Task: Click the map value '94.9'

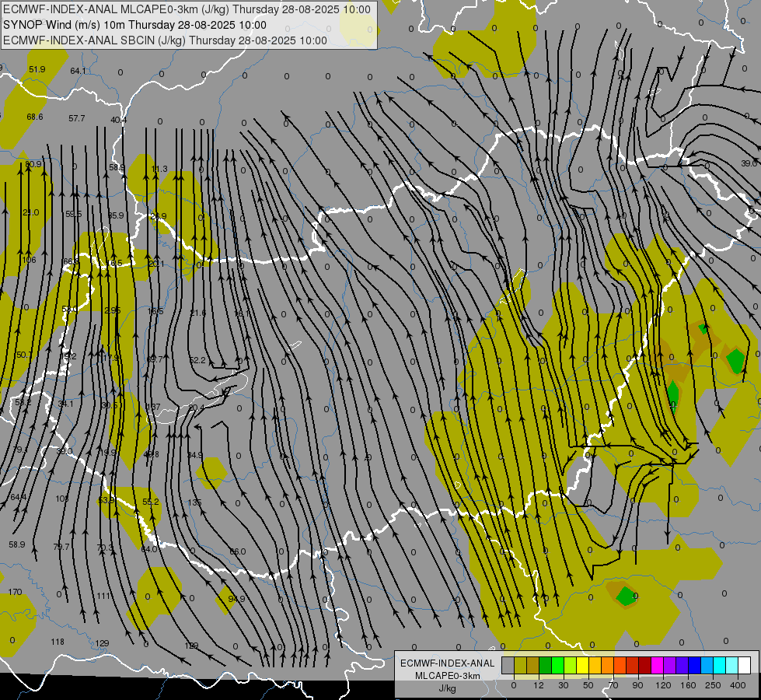Action: 236,598
